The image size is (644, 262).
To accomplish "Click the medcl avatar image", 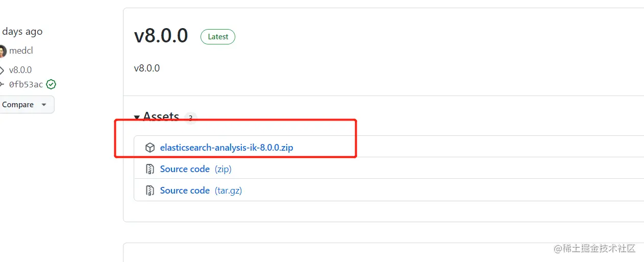I will 3,51.
